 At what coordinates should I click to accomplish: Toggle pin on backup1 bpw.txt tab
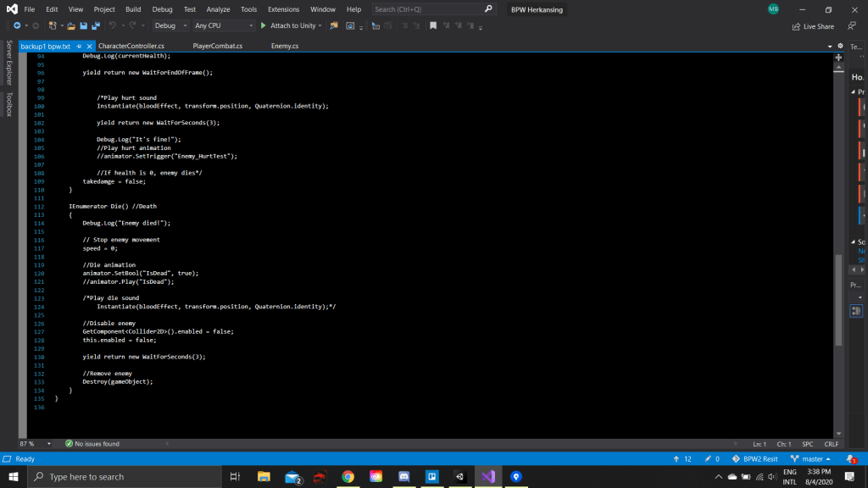[79, 46]
